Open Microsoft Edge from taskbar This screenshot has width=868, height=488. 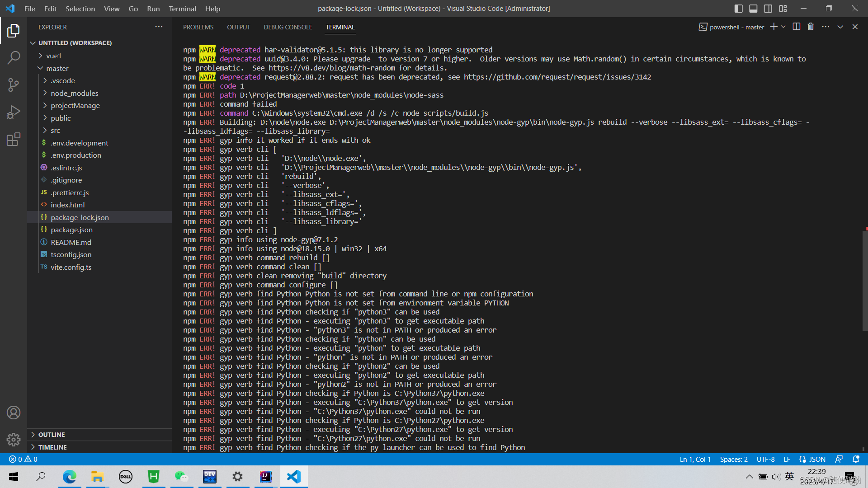click(70, 477)
